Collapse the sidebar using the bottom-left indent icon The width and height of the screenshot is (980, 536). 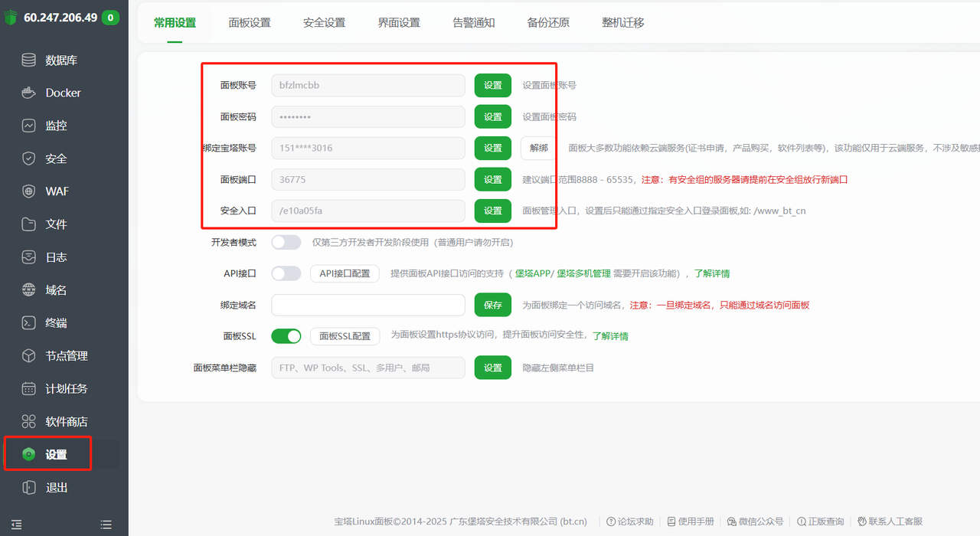tap(16, 525)
